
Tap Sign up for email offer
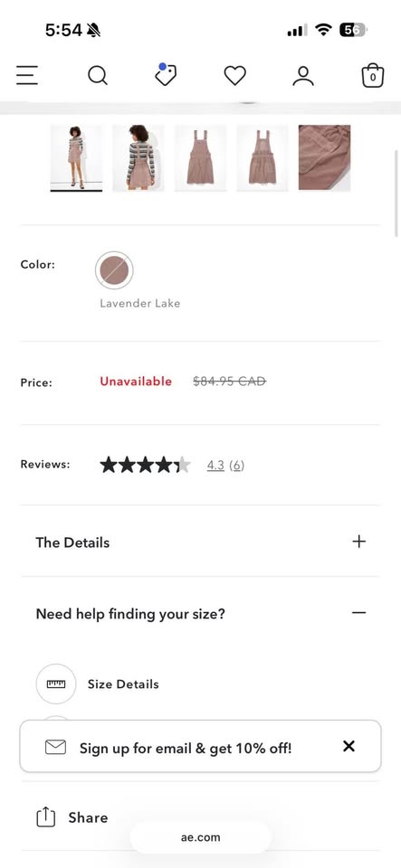point(186,749)
